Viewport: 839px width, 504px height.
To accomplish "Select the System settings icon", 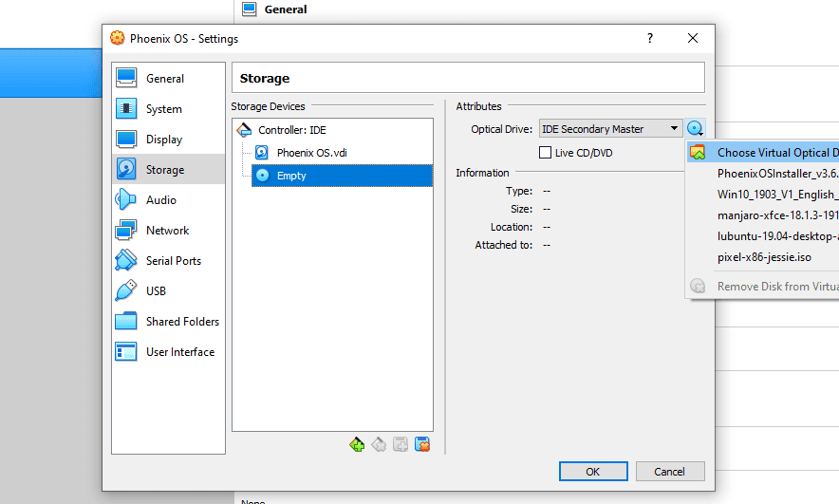I will [x=126, y=108].
